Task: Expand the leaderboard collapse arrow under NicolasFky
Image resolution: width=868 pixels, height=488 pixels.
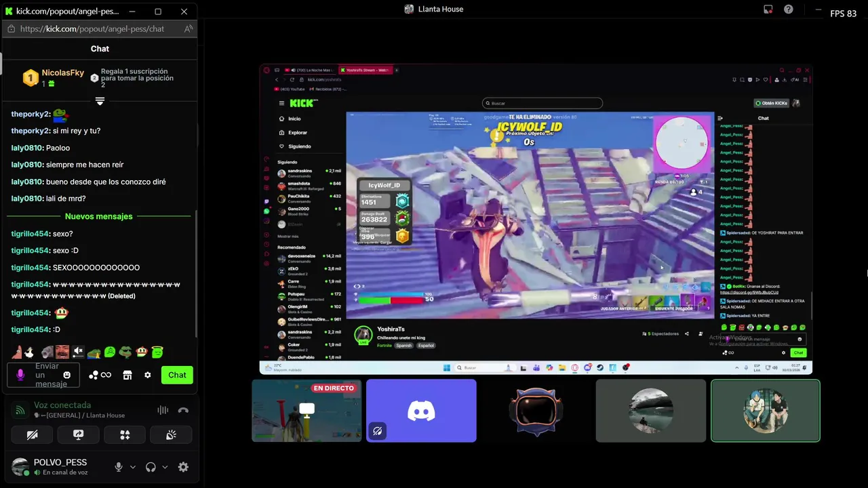Action: tap(100, 101)
